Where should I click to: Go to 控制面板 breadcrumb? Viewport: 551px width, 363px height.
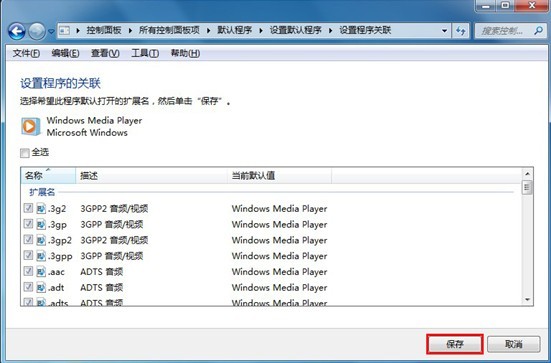(x=104, y=30)
